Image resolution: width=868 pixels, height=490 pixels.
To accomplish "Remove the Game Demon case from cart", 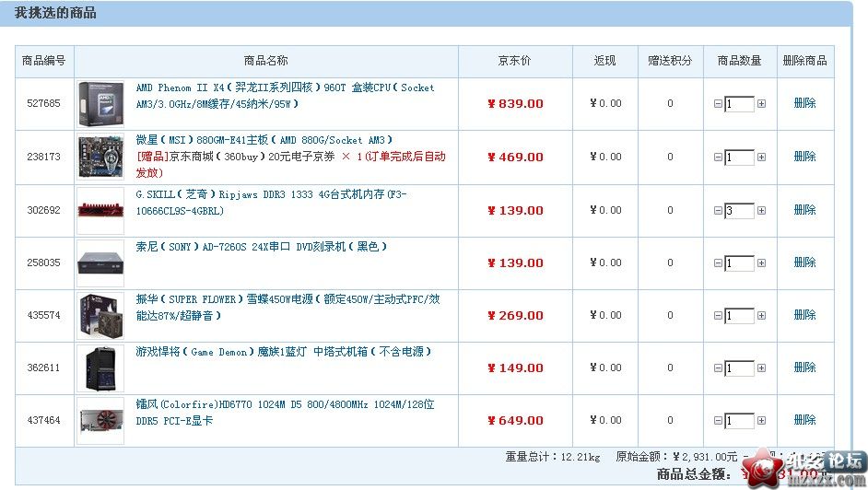I will 804,367.
